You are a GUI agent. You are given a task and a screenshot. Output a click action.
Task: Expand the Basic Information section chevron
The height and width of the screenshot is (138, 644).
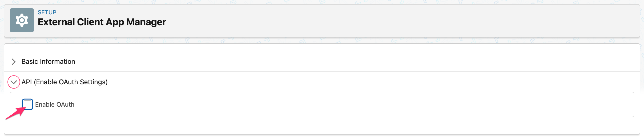coord(14,62)
